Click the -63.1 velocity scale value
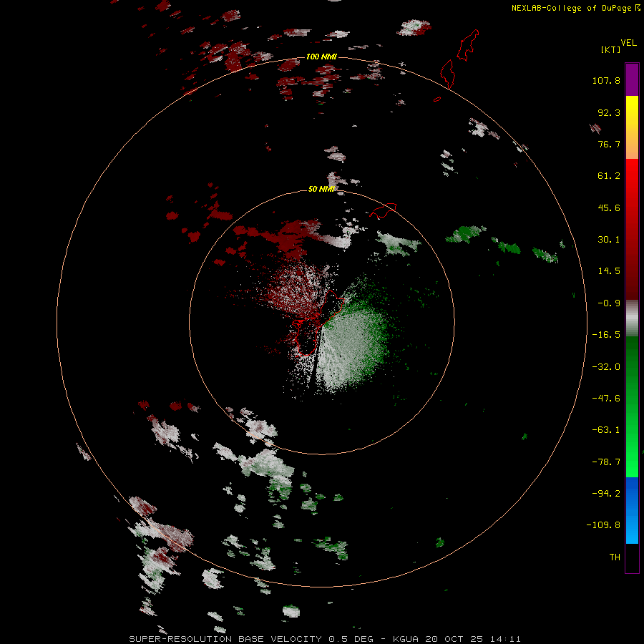644x644 pixels. (606, 430)
